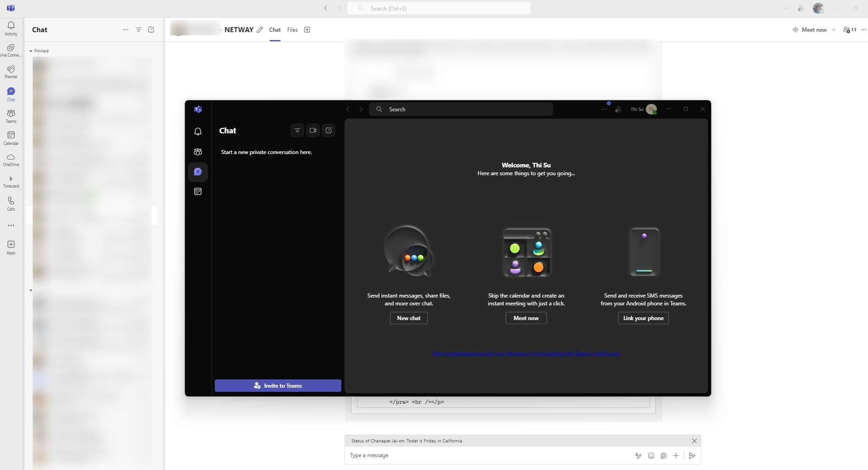Focus the Search (Ctrl+E) field
Image resolution: width=868 pixels, height=470 pixels.
tap(439, 8)
